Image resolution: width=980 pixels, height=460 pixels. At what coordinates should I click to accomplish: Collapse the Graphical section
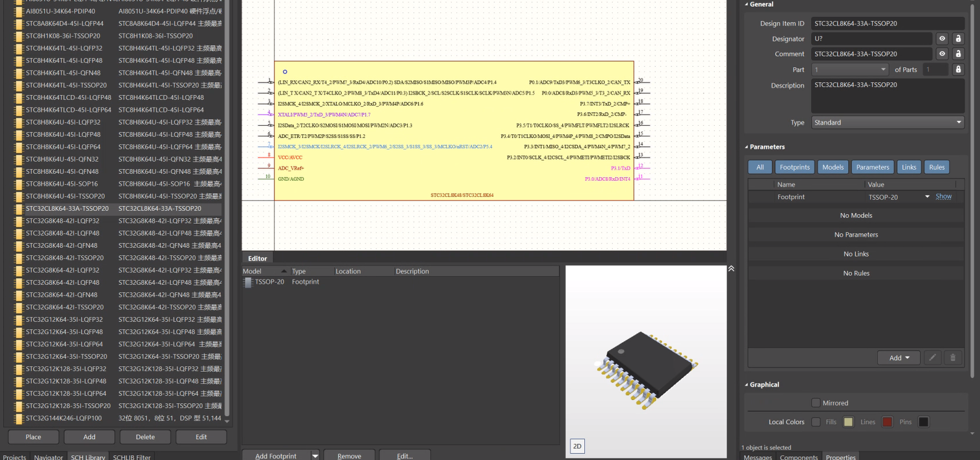[746, 384]
